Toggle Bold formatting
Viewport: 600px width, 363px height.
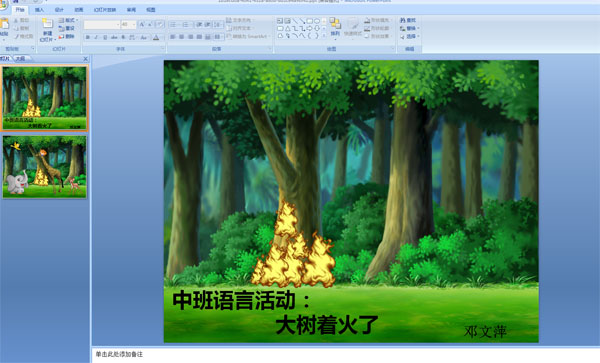point(88,37)
